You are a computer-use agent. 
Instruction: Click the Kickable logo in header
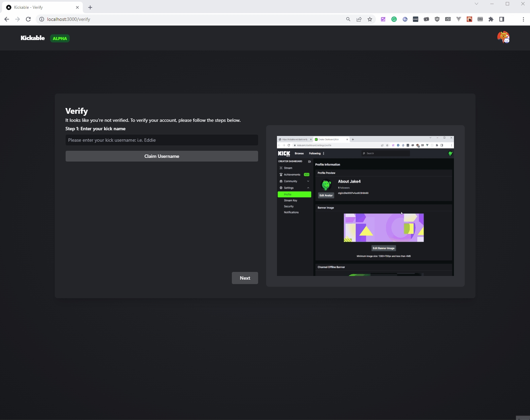pos(33,38)
